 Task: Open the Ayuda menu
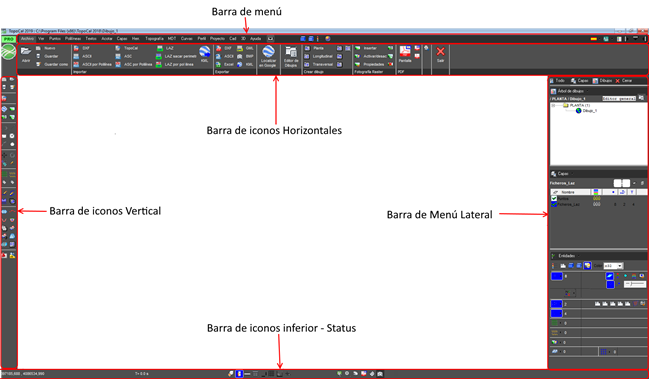pos(256,38)
